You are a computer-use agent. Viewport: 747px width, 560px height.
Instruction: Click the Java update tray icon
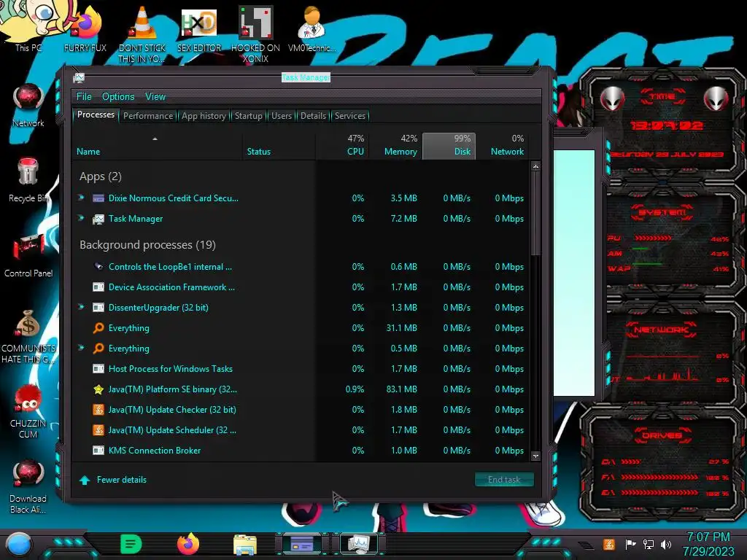[x=608, y=544]
